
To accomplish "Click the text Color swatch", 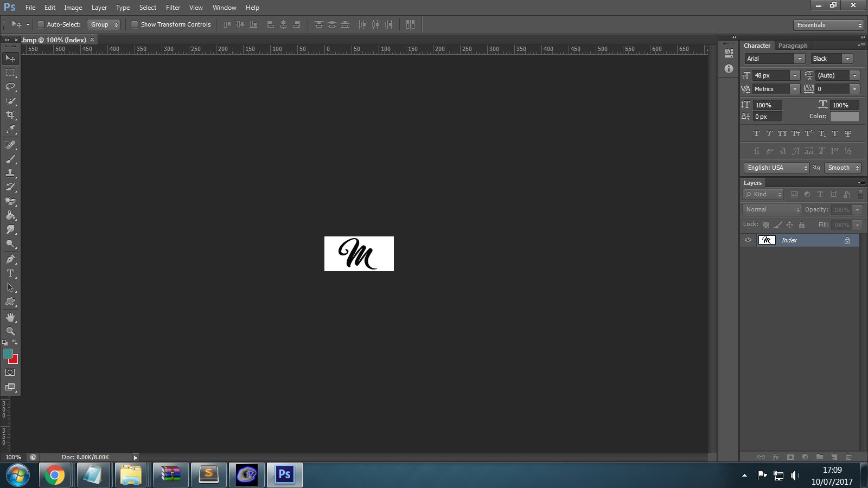I will [x=845, y=117].
